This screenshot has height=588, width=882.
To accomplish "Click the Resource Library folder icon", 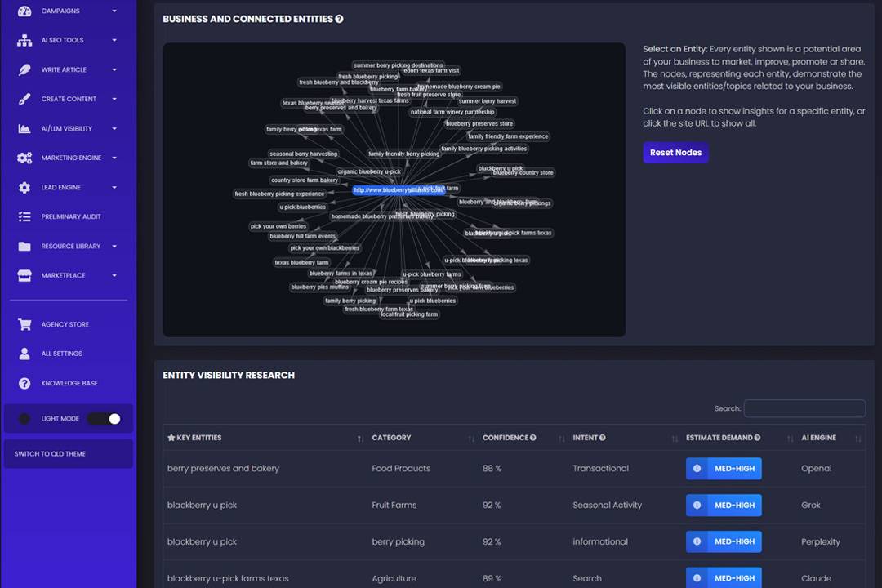I will click(24, 246).
